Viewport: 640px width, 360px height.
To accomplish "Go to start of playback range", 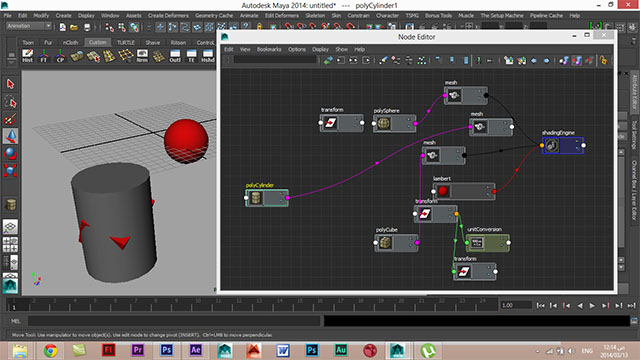I will (x=540, y=306).
